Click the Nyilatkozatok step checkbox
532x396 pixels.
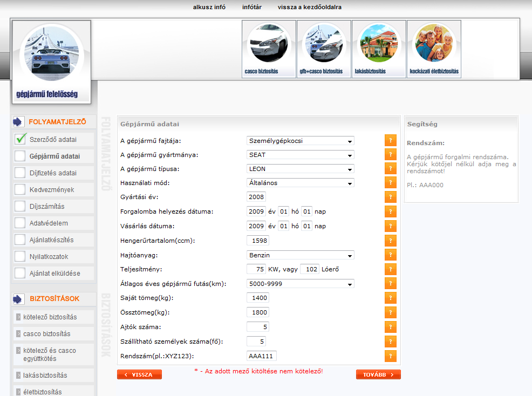click(20, 256)
